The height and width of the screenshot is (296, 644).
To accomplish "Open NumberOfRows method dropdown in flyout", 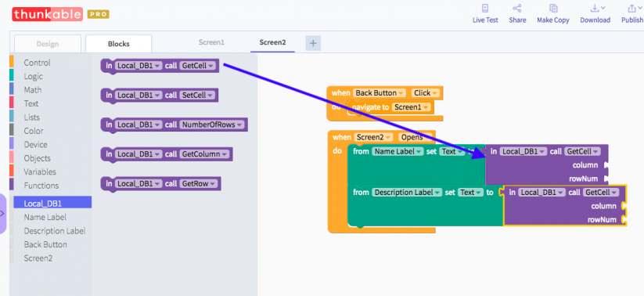I will [x=212, y=125].
